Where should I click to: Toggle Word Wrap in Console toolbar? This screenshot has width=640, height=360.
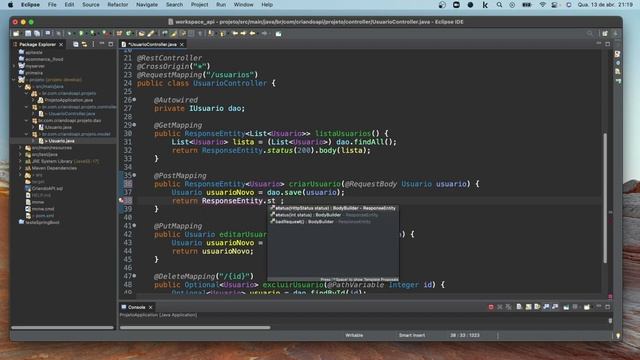click(537, 307)
